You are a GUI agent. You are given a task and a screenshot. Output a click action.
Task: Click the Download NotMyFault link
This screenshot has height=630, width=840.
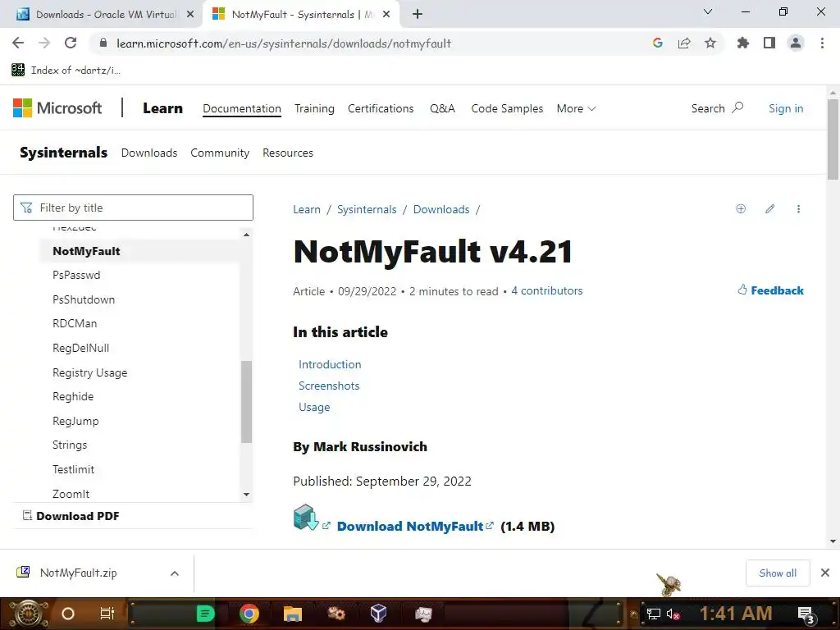(410, 526)
